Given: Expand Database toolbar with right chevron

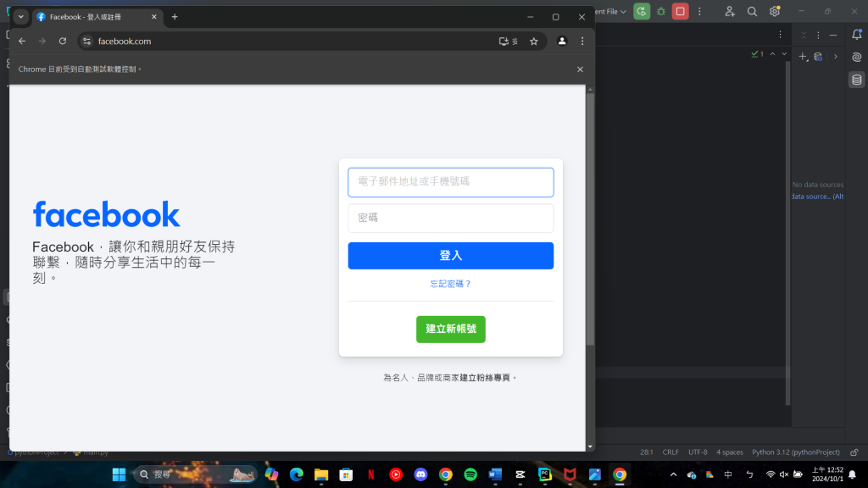Looking at the screenshot, I should [x=835, y=57].
